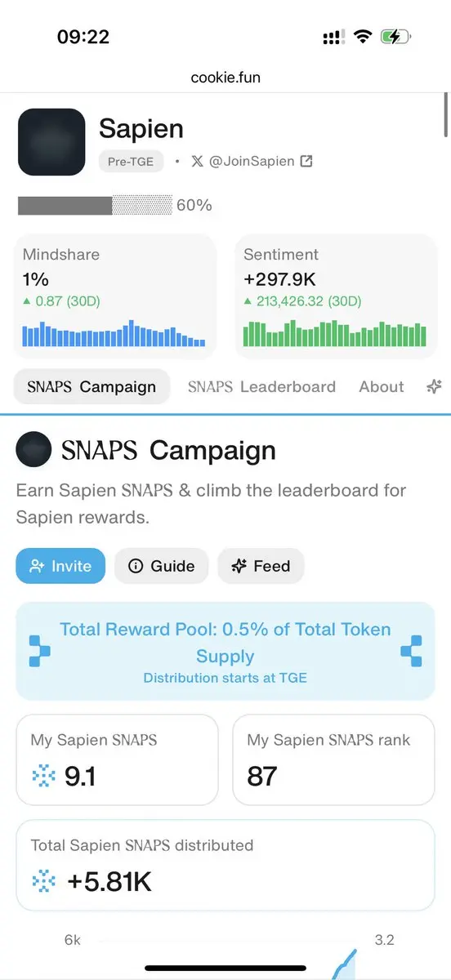The height and width of the screenshot is (980, 451).
Task: Tap the right share icon on reward pool banner
Action: [411, 651]
